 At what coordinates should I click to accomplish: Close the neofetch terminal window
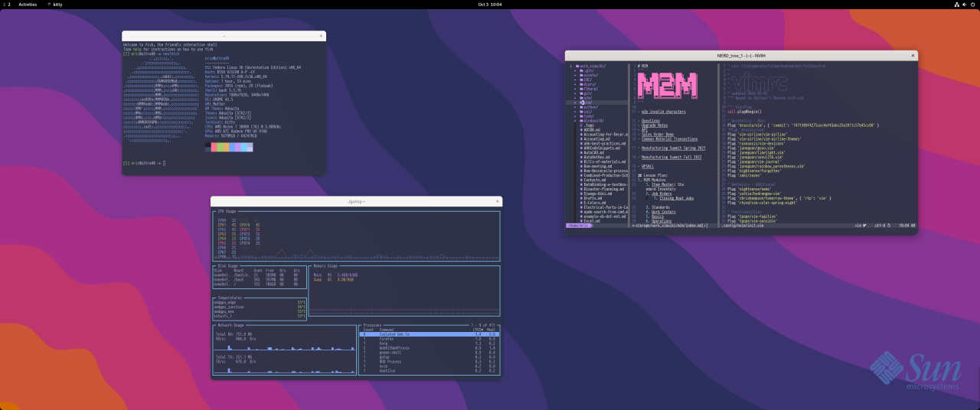click(x=319, y=36)
